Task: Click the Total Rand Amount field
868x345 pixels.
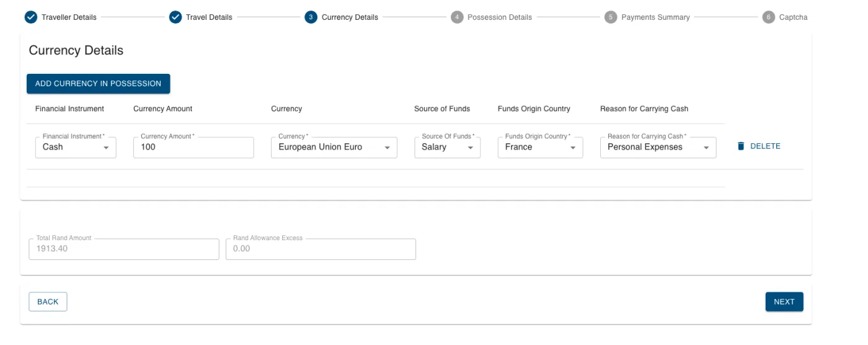Action: tap(124, 249)
